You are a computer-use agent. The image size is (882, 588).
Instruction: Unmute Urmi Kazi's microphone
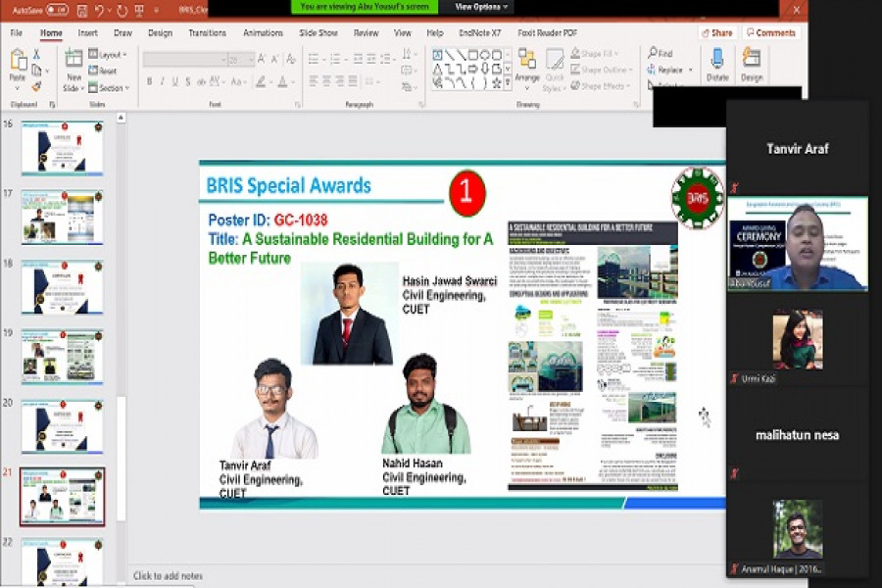(x=732, y=375)
